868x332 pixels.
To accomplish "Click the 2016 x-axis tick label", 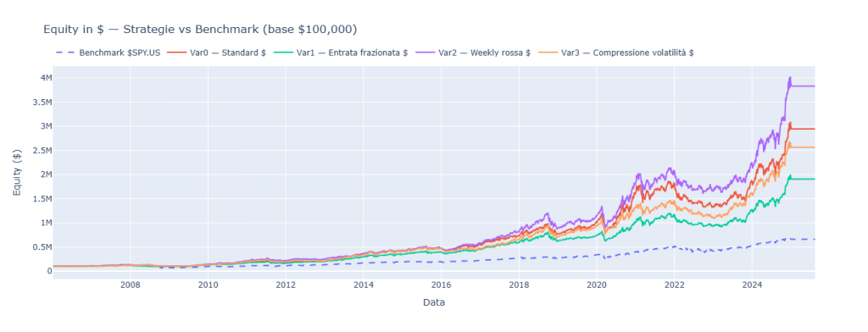I will point(441,285).
